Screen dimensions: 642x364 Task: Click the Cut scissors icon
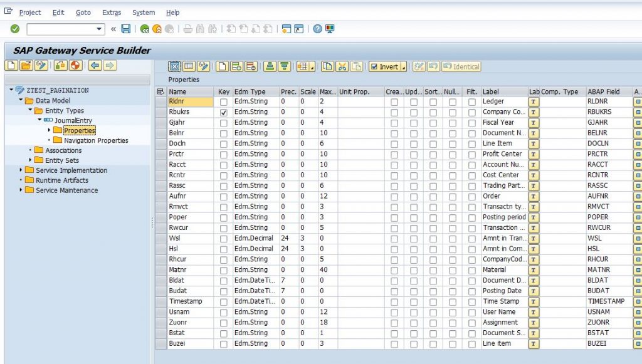342,66
